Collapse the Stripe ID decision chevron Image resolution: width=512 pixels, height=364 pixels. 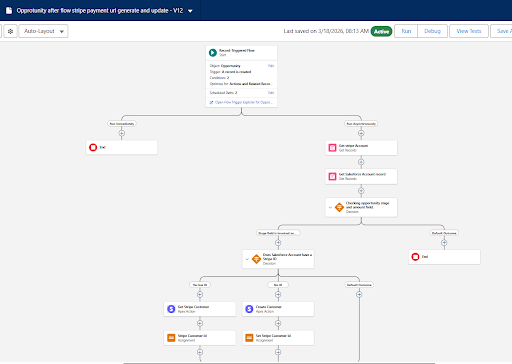click(x=247, y=259)
